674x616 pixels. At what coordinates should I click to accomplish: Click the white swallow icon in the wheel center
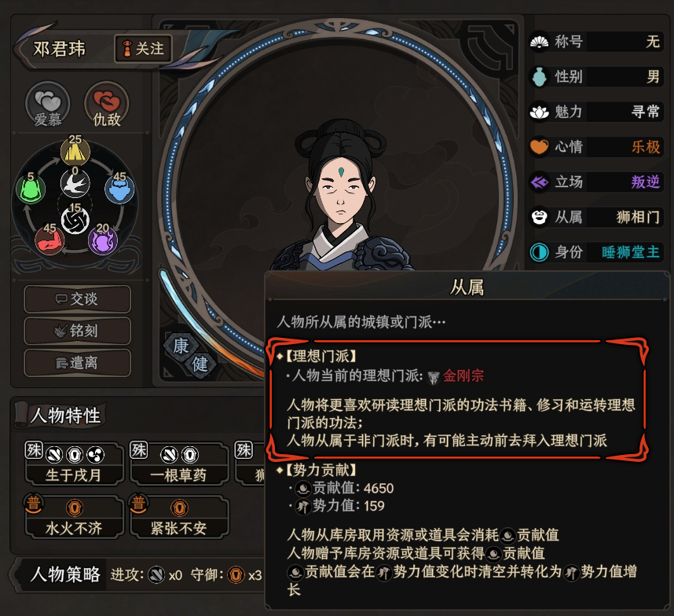click(75, 184)
